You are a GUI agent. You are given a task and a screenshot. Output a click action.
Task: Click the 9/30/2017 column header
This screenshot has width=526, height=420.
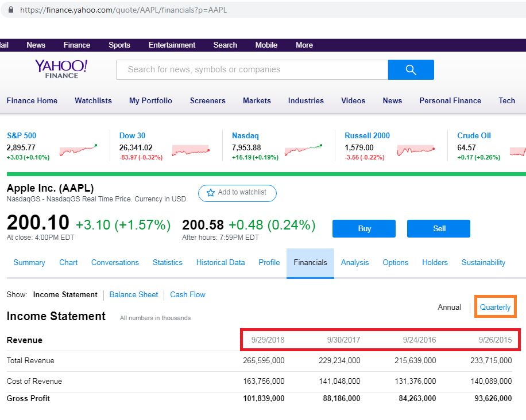pyautogui.click(x=343, y=340)
